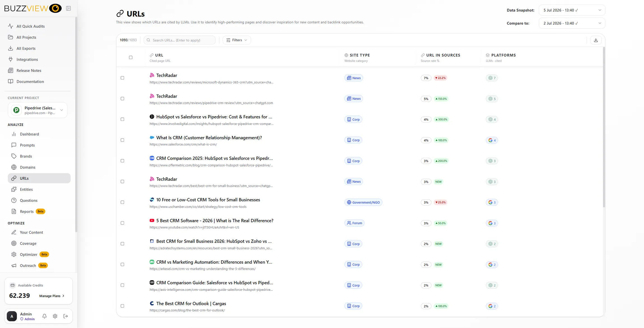The height and width of the screenshot is (328, 644).
Task: Click the Government/NGO site type badge
Action: [363, 202]
